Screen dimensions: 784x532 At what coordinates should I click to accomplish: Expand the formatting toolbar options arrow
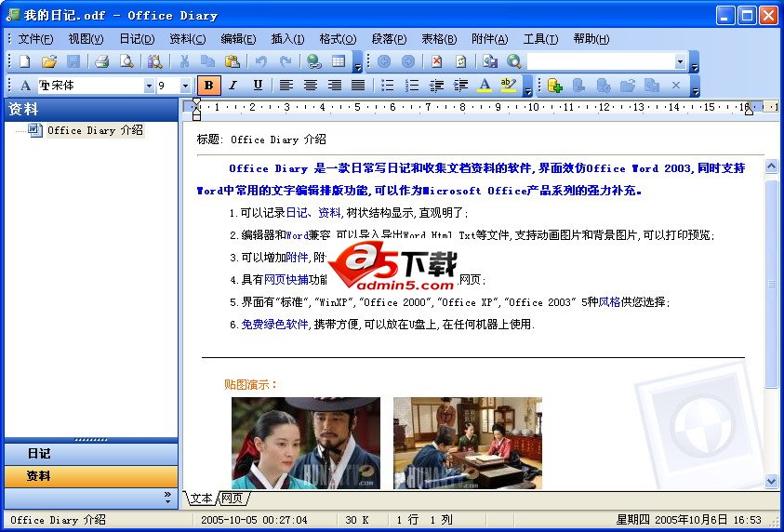(528, 86)
